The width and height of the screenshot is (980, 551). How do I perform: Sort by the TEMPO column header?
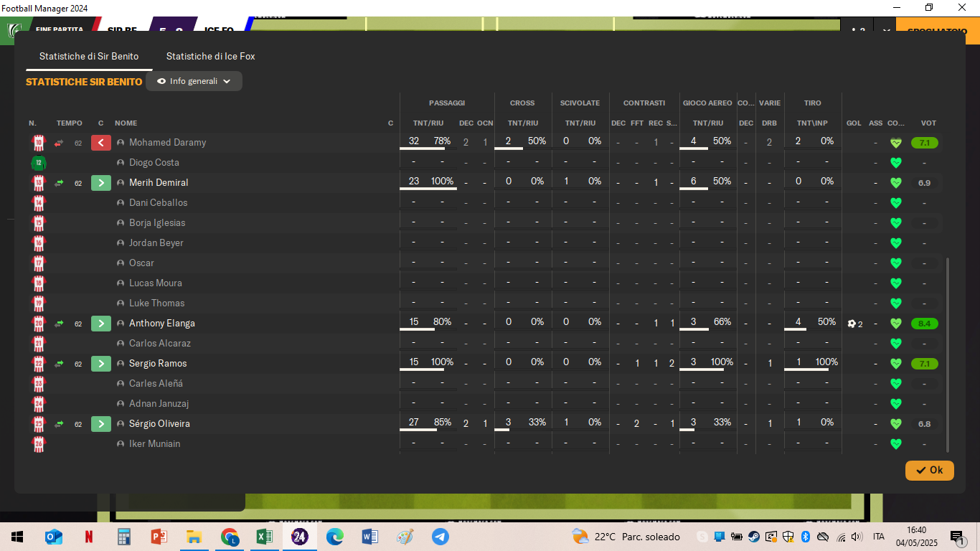click(70, 123)
